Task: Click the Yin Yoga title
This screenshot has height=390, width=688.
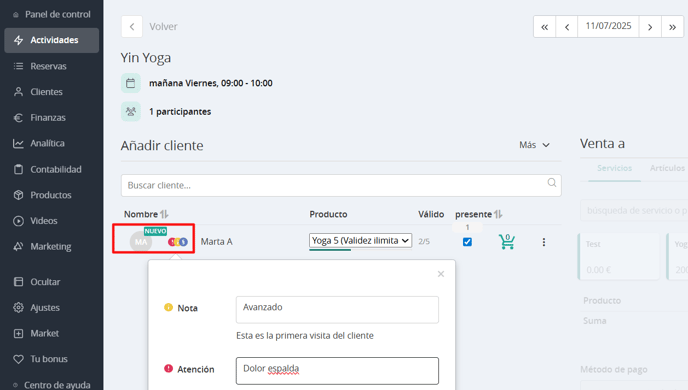Action: [x=146, y=57]
